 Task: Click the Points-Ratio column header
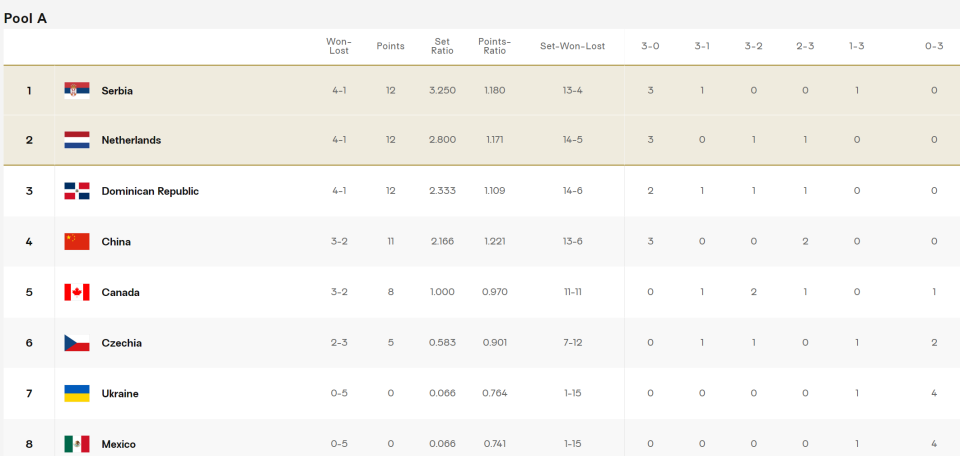(494, 46)
